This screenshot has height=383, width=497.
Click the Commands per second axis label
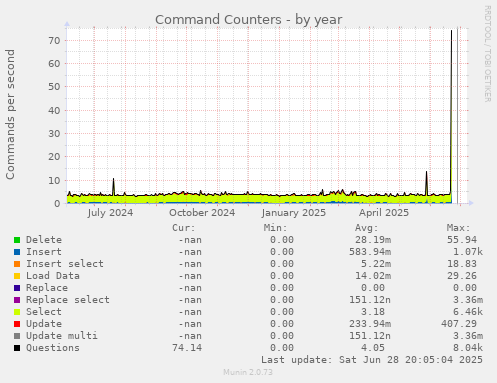[x=10, y=114]
